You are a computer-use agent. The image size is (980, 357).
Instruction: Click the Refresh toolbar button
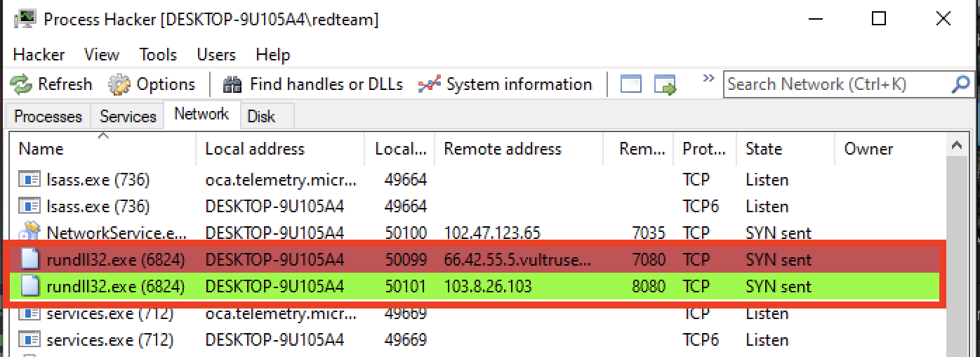pos(51,84)
